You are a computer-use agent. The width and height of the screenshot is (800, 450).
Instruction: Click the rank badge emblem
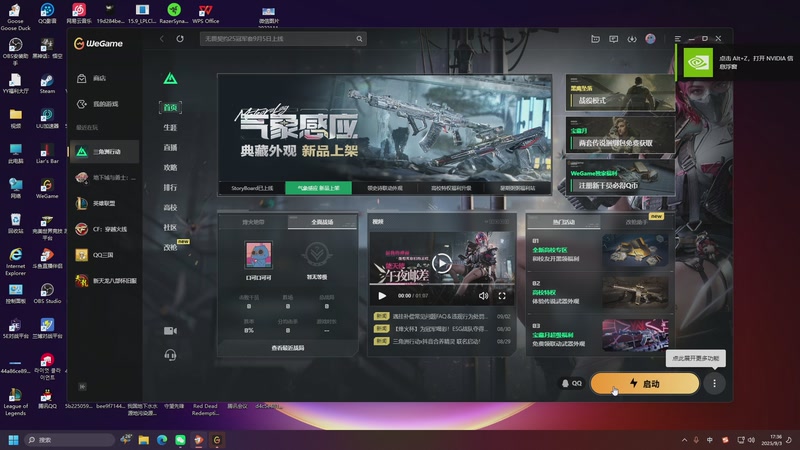[316, 255]
